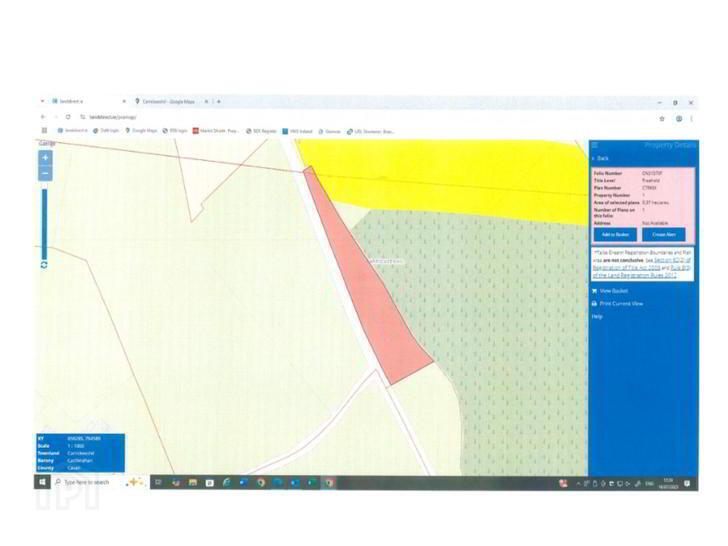Click the taskbar clock and date
Image resolution: width=728 pixels, height=546 pixels.
pos(668,483)
